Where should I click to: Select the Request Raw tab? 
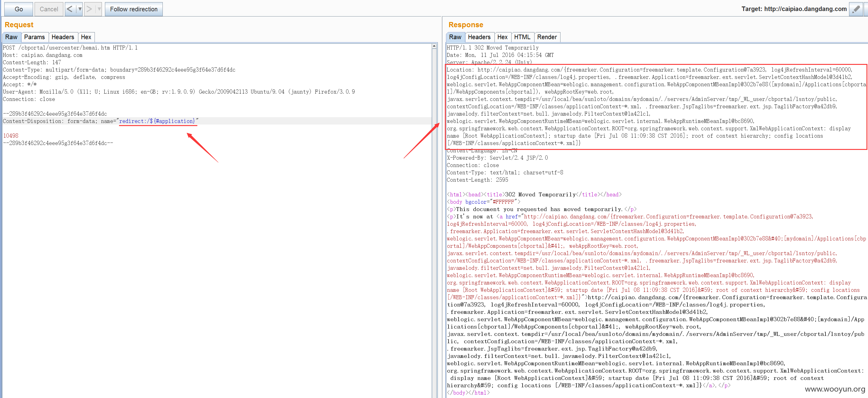[x=11, y=37]
